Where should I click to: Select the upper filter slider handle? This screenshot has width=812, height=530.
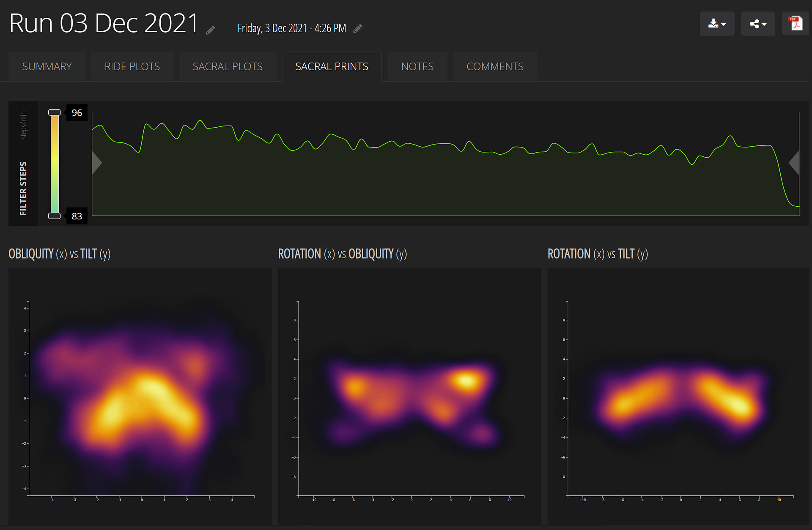point(54,111)
